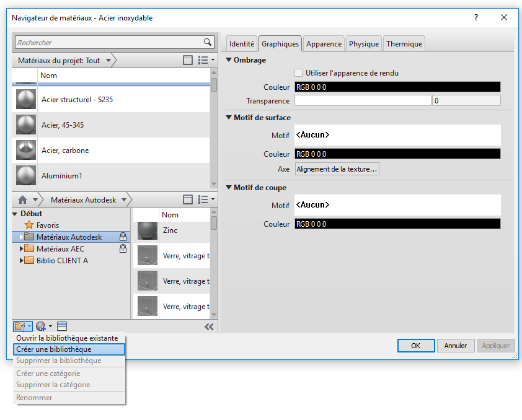Collapse the Motif de surface section

coord(229,118)
